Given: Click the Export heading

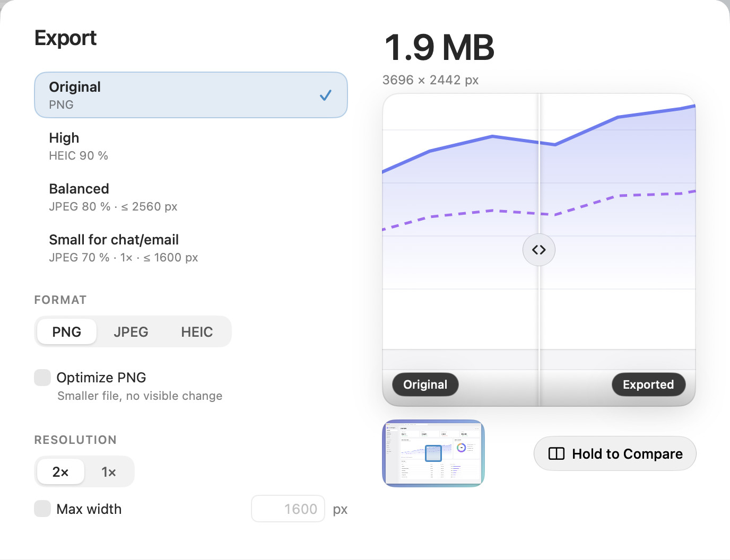Looking at the screenshot, I should click(66, 38).
